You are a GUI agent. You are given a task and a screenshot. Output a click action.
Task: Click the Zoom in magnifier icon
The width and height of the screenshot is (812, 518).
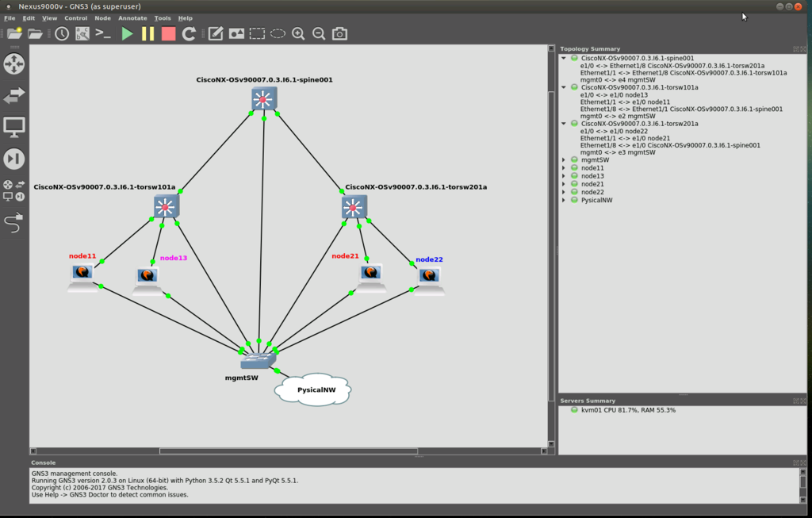click(x=298, y=33)
